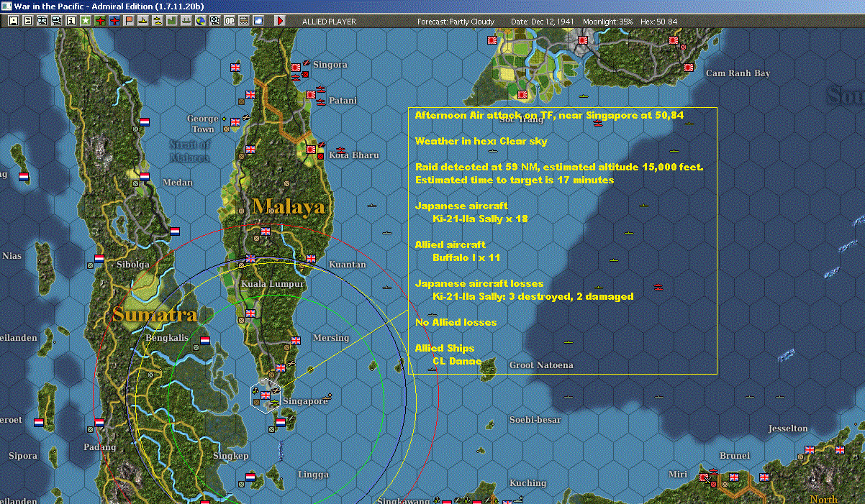This screenshot has width=865, height=504.
Task: Select the British flag base at Kuantan
Action: (311, 258)
